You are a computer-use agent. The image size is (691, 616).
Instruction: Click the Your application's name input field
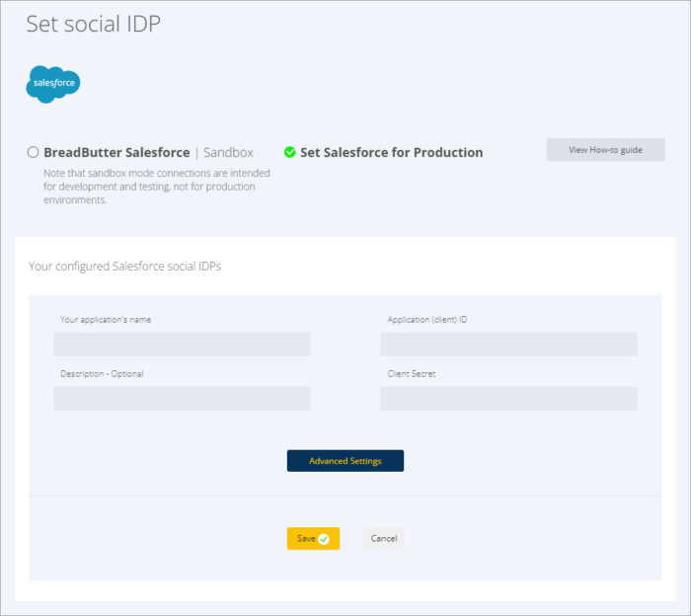coord(182,345)
